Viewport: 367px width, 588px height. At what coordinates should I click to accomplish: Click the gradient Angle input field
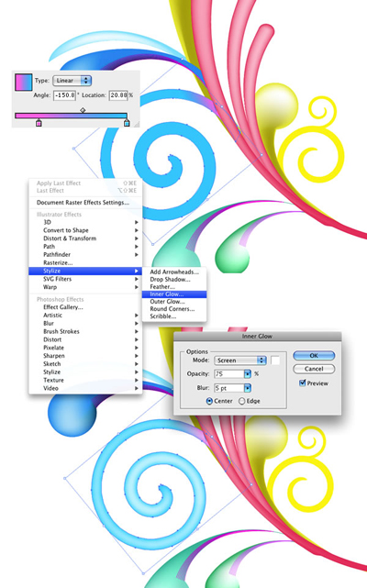pyautogui.click(x=64, y=95)
